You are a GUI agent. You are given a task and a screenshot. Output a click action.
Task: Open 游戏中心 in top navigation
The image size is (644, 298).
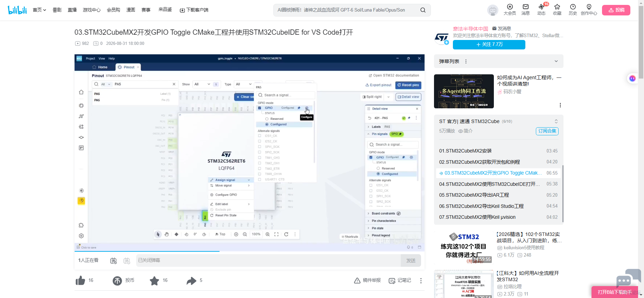[x=92, y=10]
